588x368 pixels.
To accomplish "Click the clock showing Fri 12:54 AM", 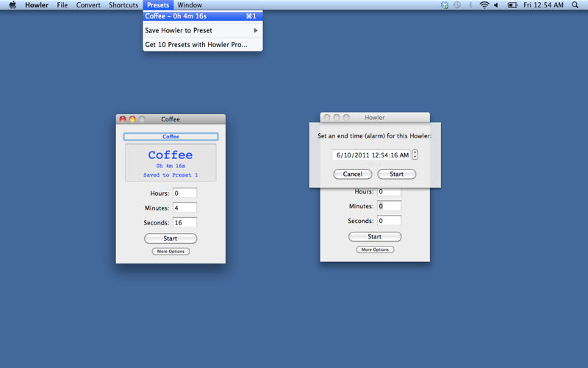I will tap(543, 5).
